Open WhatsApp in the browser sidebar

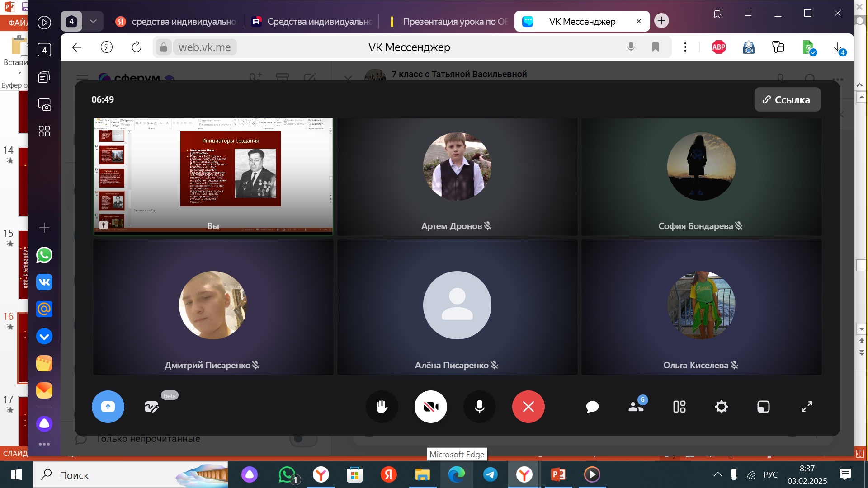click(x=44, y=255)
